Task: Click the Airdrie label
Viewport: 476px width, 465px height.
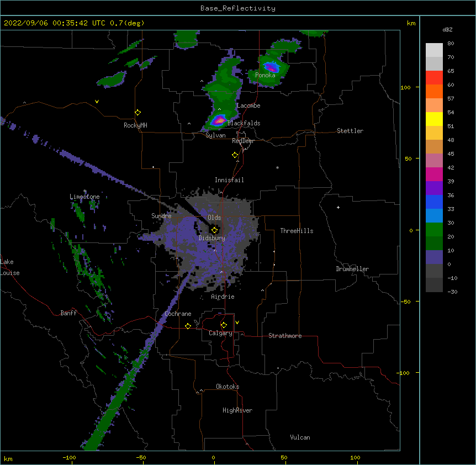Action: [223, 297]
